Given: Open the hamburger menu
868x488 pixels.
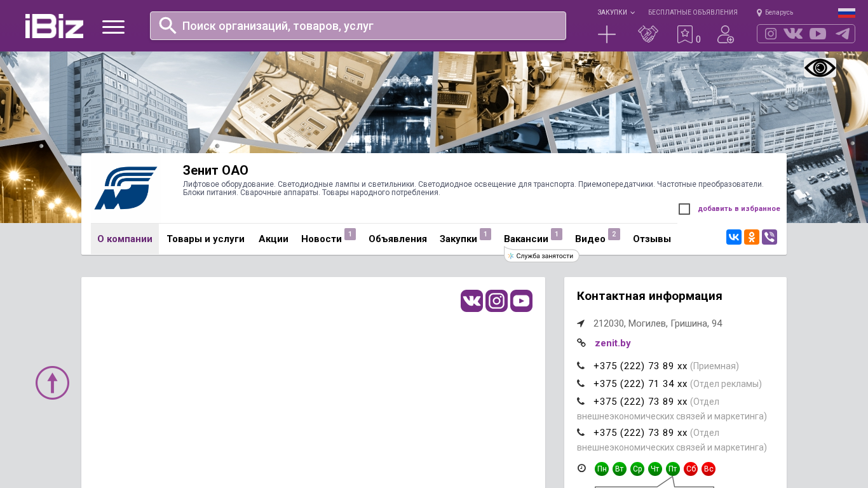Looking at the screenshot, I should pos(113,27).
